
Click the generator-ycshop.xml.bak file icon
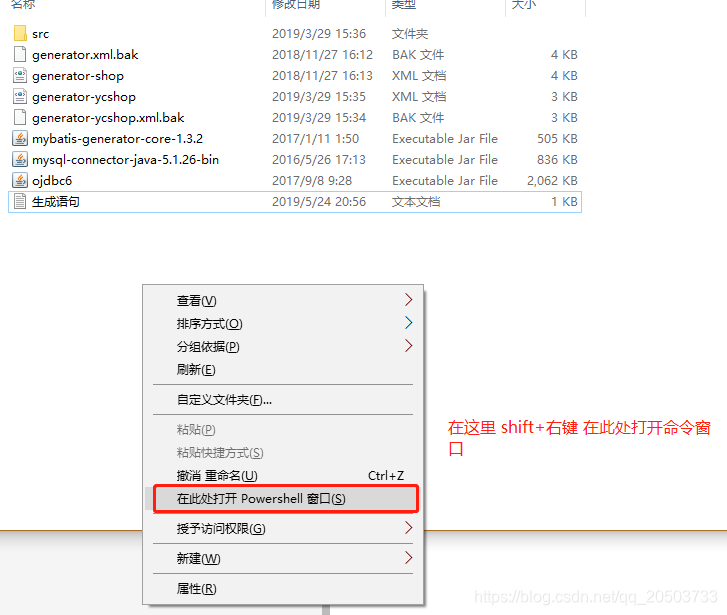click(x=20, y=117)
